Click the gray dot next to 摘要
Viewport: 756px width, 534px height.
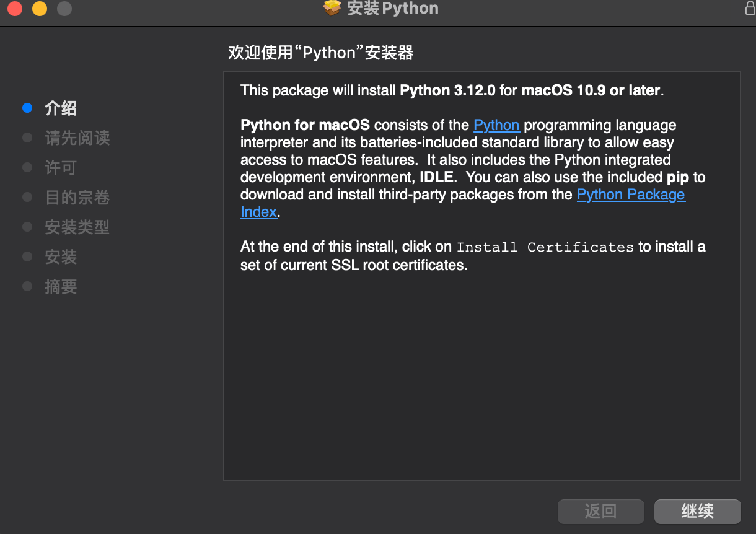(27, 286)
